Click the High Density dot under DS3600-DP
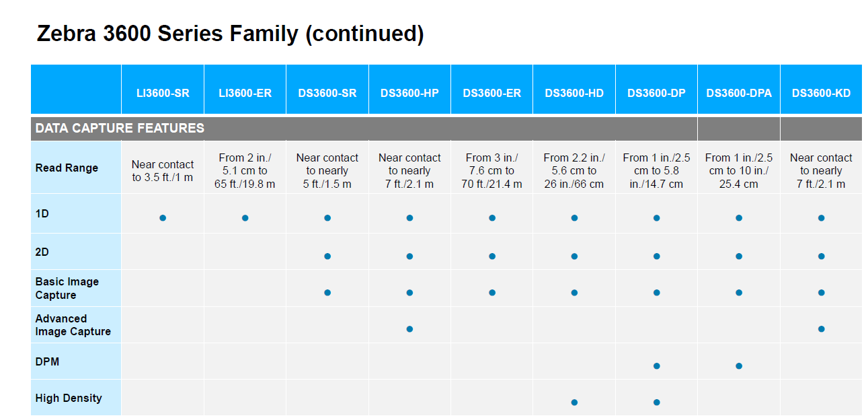Image resolution: width=868 pixels, height=418 pixels. point(657,403)
